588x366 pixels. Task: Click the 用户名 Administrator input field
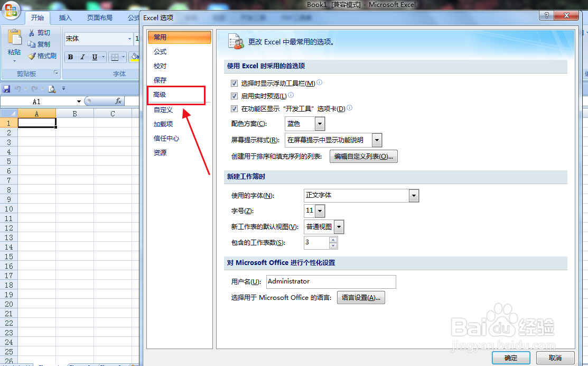[x=331, y=281]
